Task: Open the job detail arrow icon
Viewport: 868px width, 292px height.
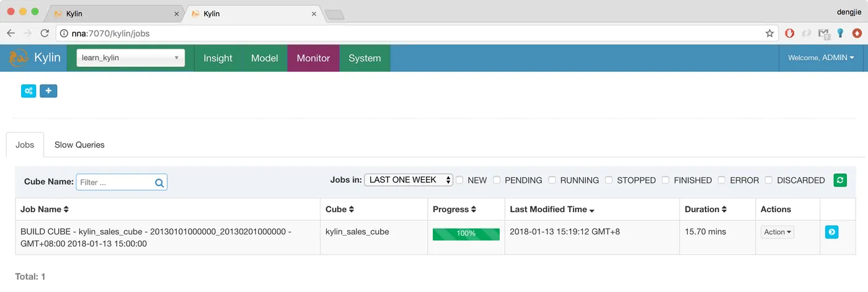Action: tap(832, 232)
